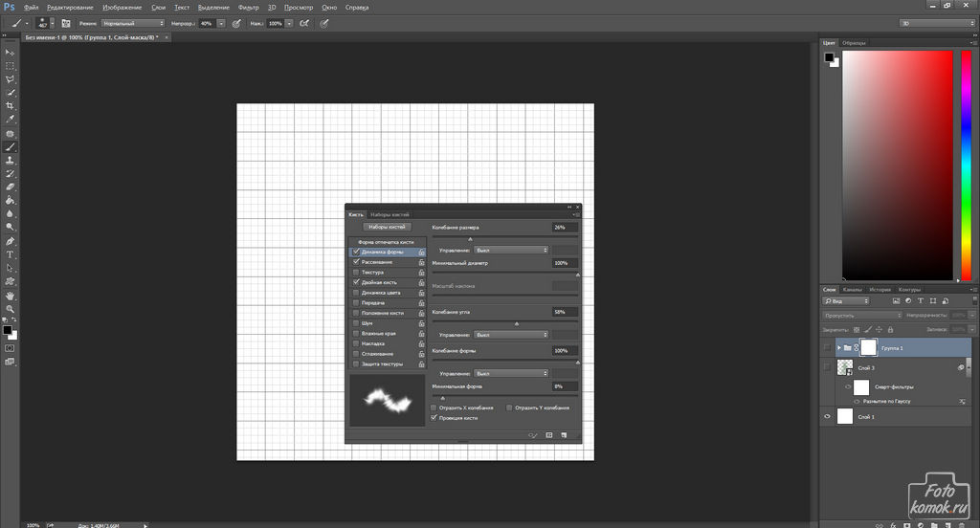Click the Колебание размера value field
Viewport: 980px width, 528px height.
pos(565,228)
